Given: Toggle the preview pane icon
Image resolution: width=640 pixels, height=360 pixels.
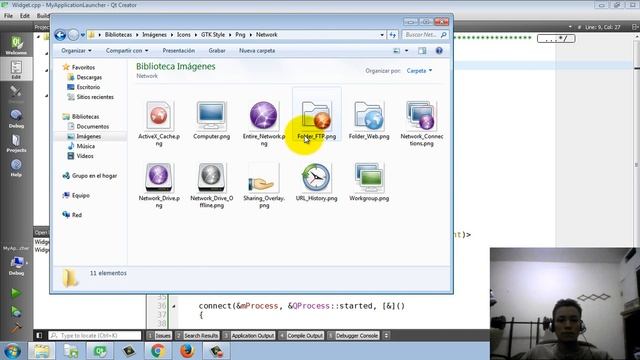Looking at the screenshot, I should [422, 51].
